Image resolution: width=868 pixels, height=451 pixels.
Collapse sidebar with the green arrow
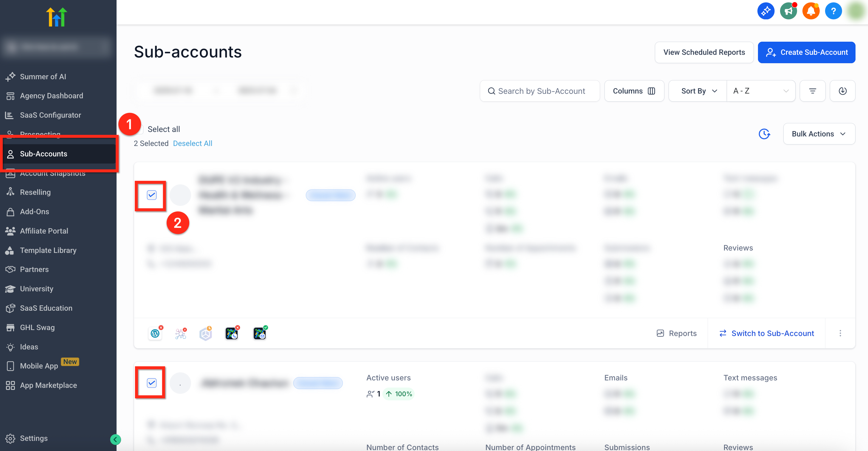(115, 439)
